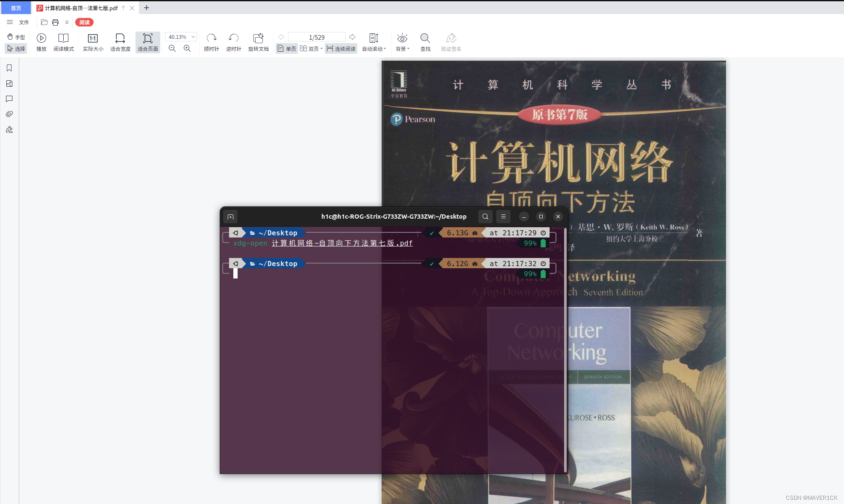Open the 文件 menu

point(24,22)
